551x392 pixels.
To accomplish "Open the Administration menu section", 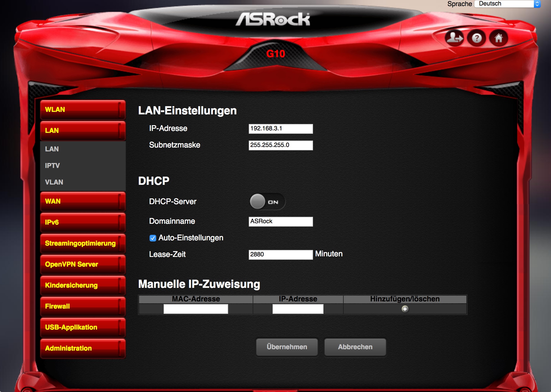I will 83,348.
